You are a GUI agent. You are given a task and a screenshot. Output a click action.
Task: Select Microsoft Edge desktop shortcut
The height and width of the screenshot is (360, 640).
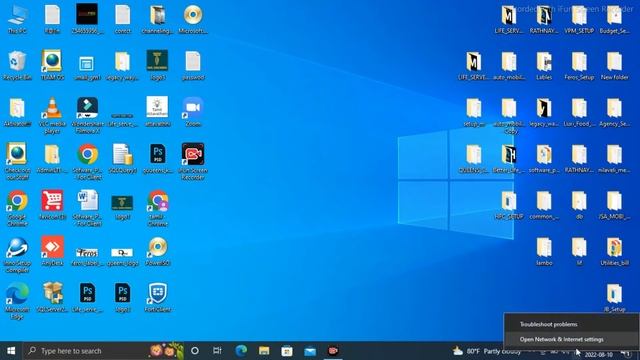pos(17,300)
